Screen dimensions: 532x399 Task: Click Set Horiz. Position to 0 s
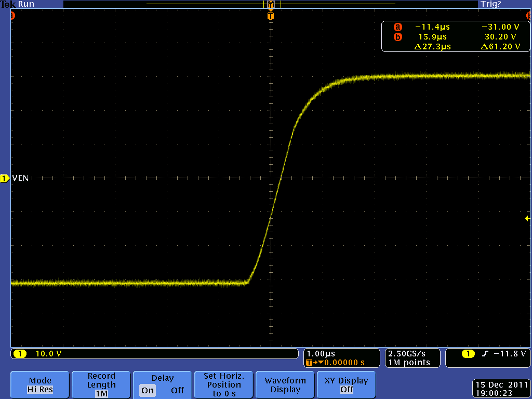223,385
